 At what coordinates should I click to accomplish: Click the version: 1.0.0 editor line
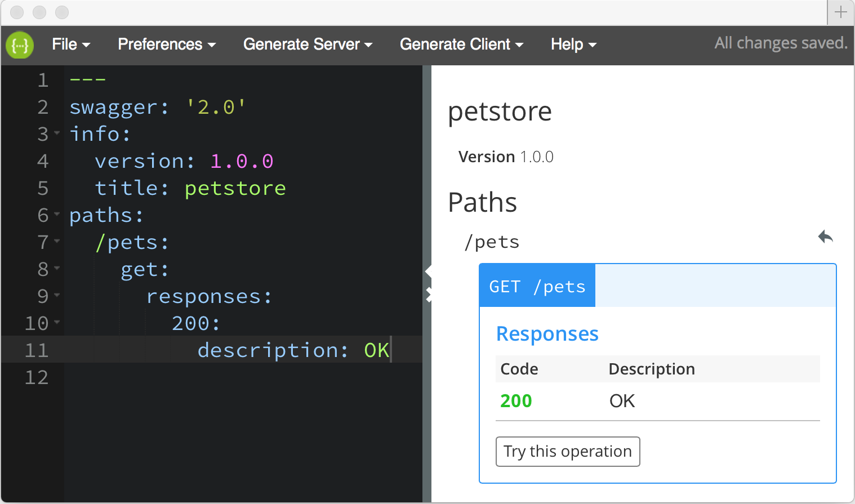(184, 161)
